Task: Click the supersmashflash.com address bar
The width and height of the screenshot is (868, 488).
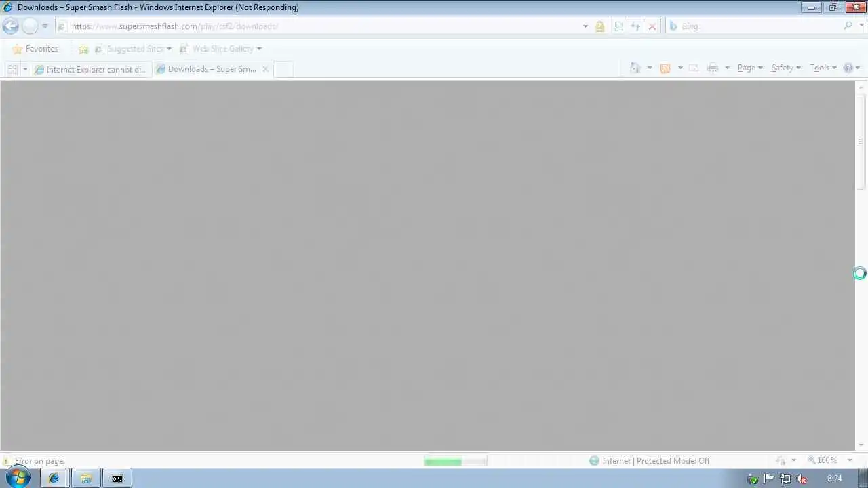Action: tap(319, 26)
